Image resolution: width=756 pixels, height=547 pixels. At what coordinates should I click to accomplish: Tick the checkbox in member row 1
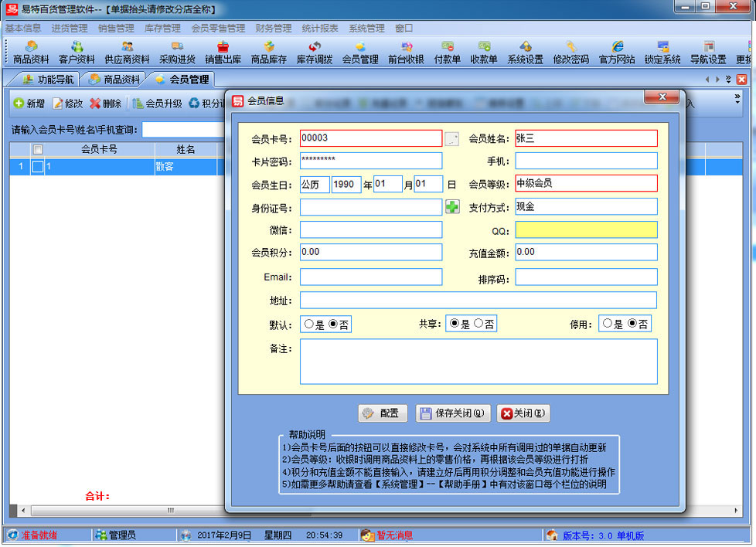pos(37,167)
